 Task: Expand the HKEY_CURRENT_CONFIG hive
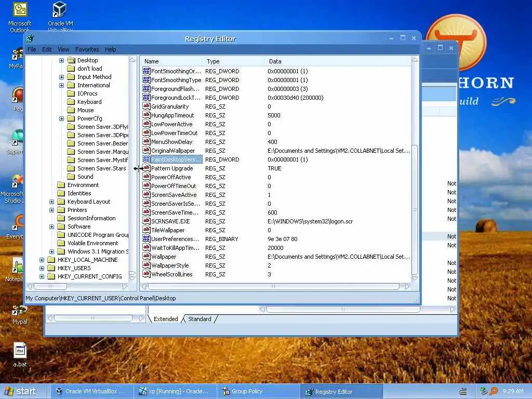click(x=42, y=276)
